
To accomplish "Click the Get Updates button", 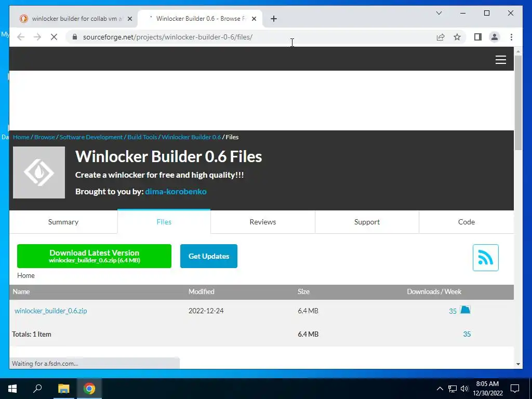I will click(x=209, y=256).
